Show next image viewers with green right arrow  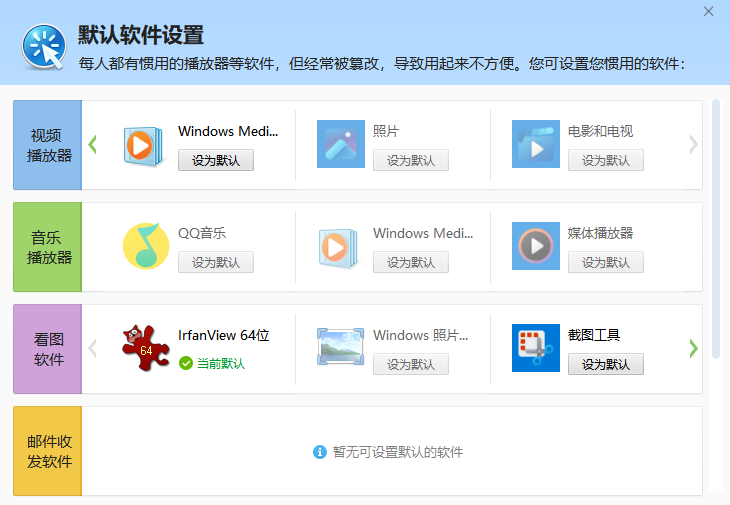click(693, 348)
